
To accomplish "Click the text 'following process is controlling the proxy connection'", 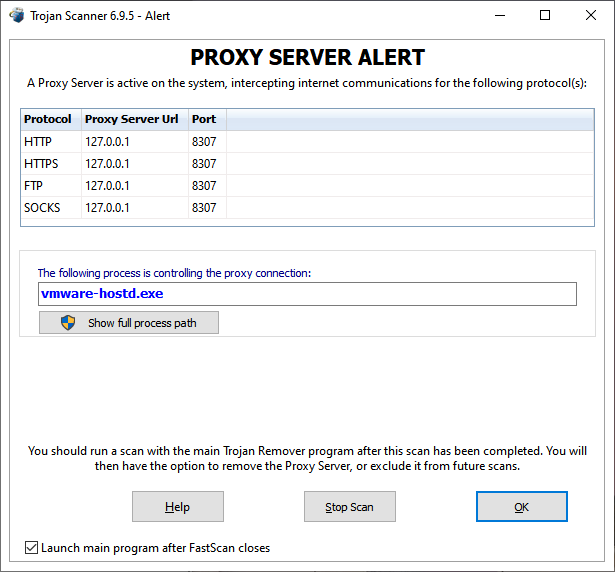I will pyautogui.click(x=184, y=273).
